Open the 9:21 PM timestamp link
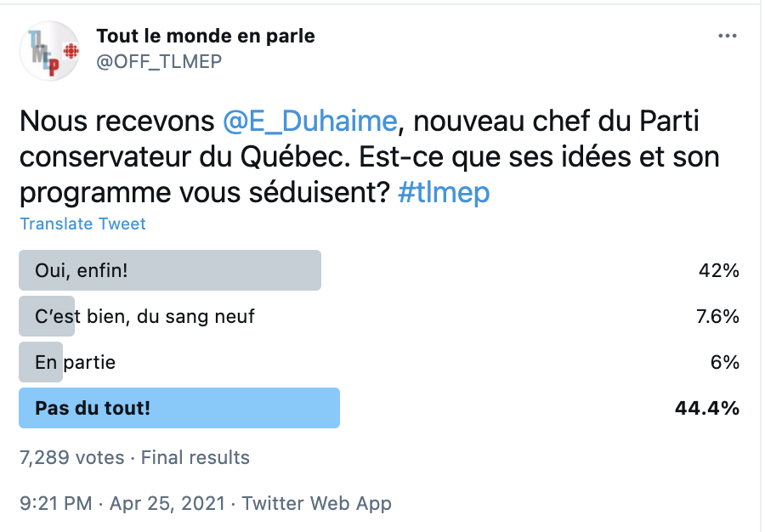Screen dimensions: 765x532 tap(55, 503)
